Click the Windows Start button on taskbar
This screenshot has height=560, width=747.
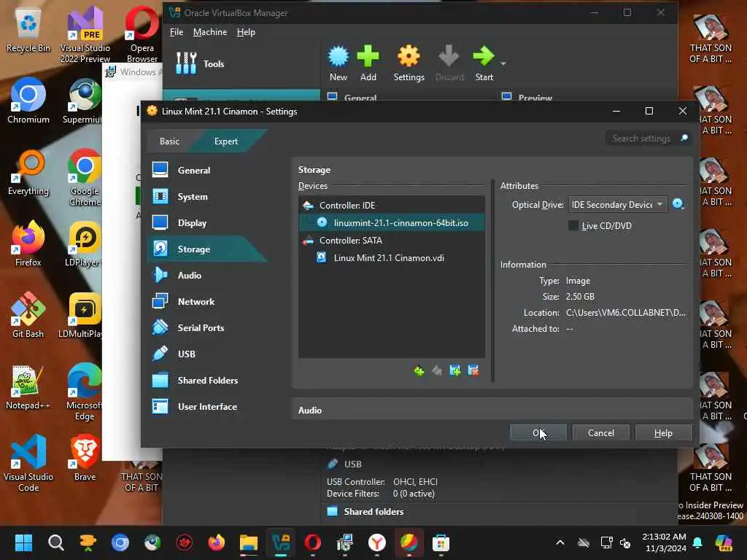coord(23,542)
